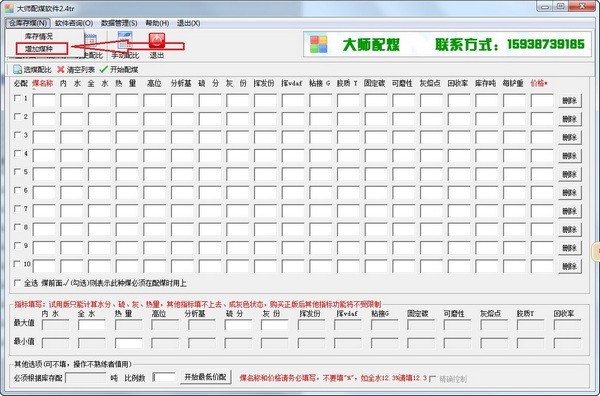Expand the 软件咨询(O) menu

[74, 23]
